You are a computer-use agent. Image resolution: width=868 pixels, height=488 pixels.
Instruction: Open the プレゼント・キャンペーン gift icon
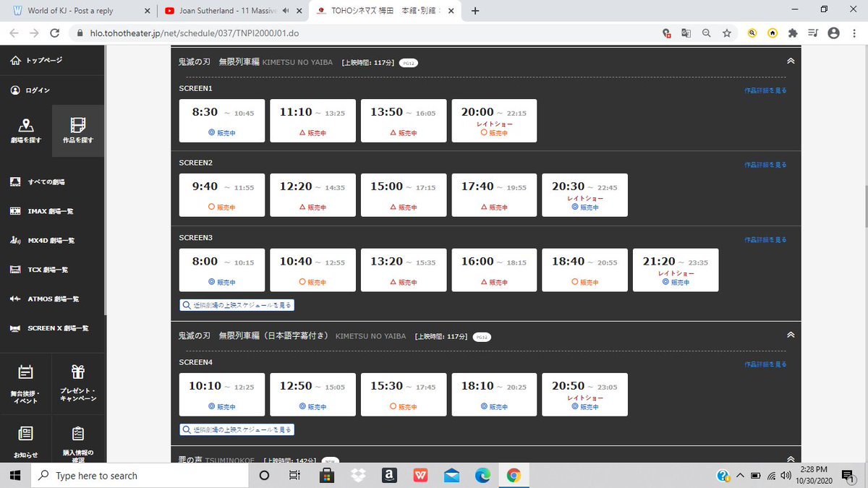(78, 372)
